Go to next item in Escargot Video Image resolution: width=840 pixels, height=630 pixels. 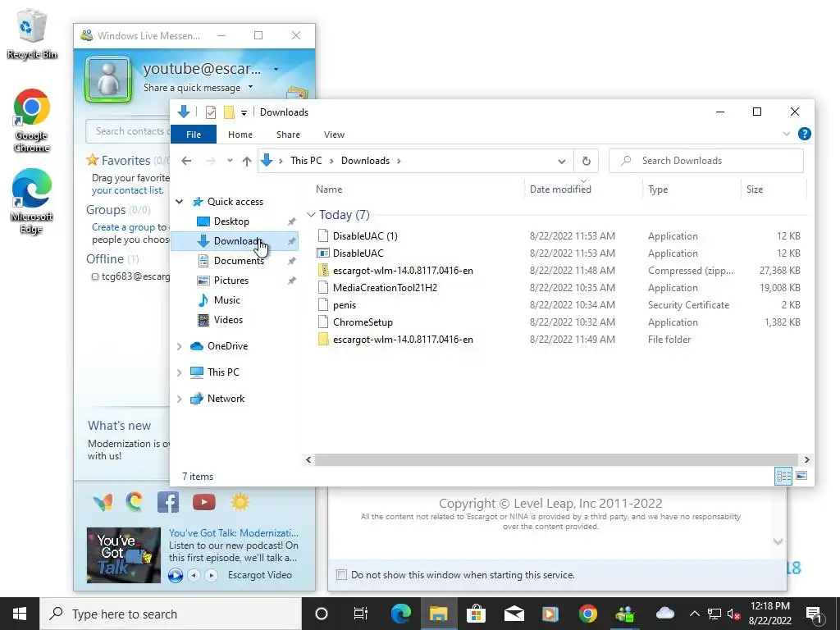coord(211,575)
